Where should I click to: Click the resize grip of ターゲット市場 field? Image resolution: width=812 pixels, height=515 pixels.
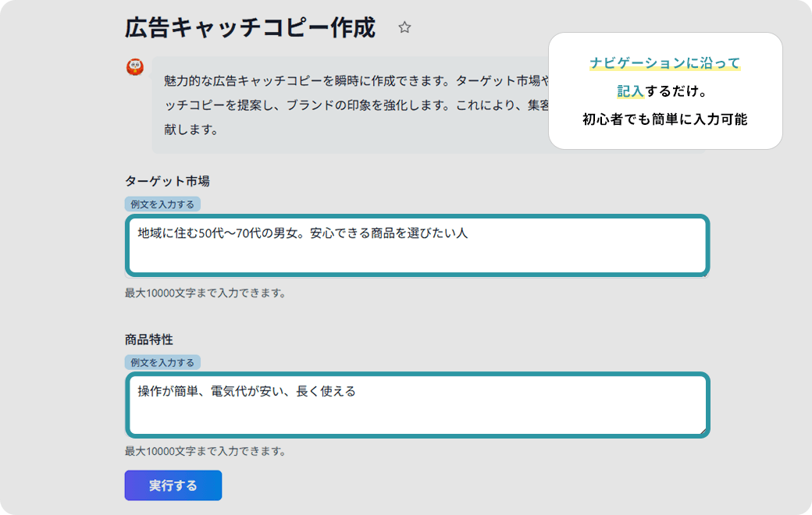704,274
